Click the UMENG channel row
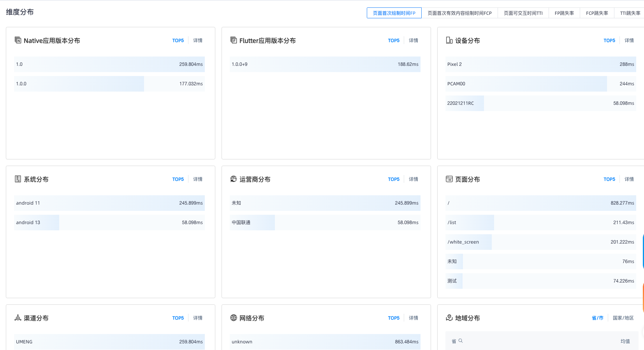The height and width of the screenshot is (350, 644). [x=109, y=342]
